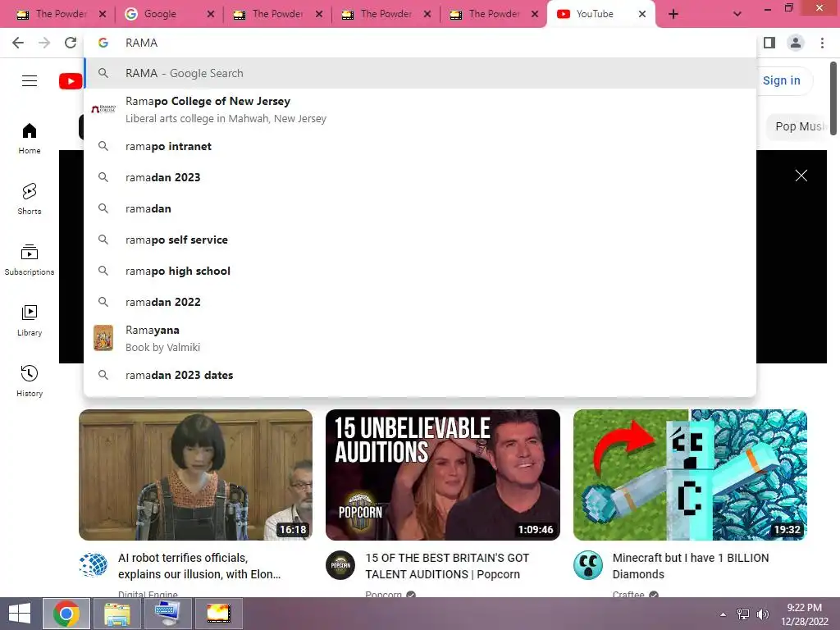Viewport: 840px width, 630px height.
Task: Open the Popcorn channel avatar
Action: tap(340, 564)
